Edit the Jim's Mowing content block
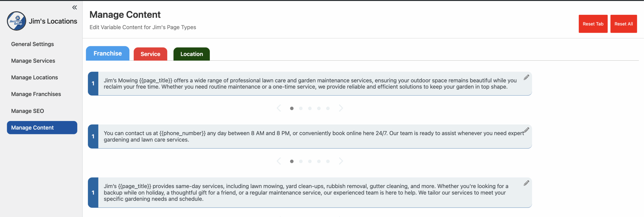 pos(526,77)
